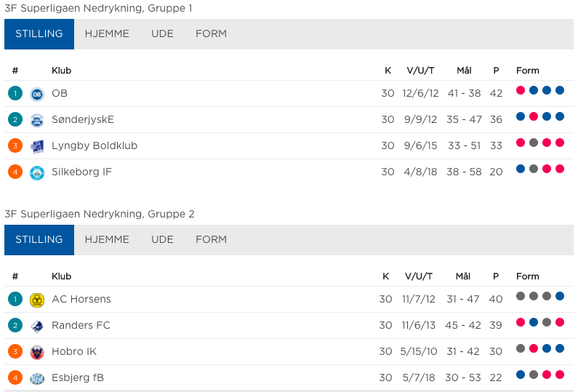Image resolution: width=578 pixels, height=392 pixels.
Task: Open the Silkeborg IF team link
Action: [81, 172]
